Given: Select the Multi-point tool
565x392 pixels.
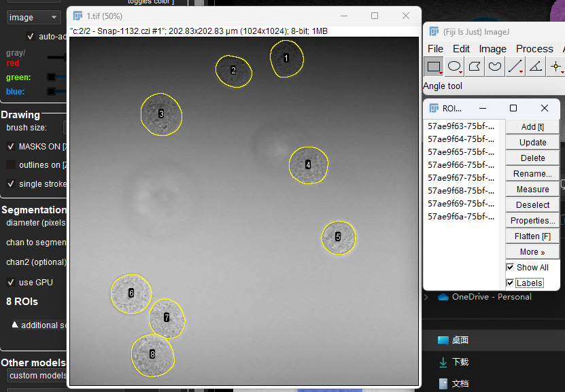Looking at the screenshot, I should 555,67.
